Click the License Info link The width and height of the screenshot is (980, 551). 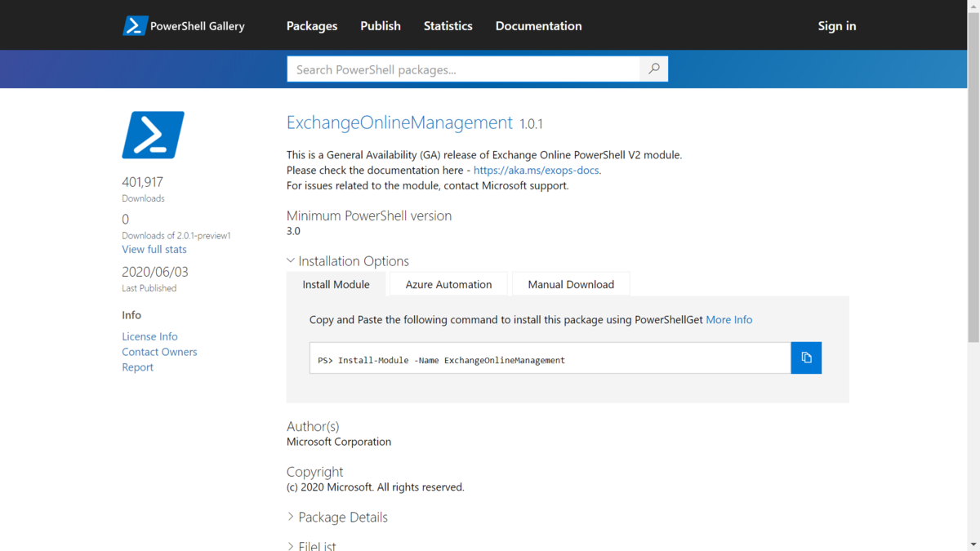point(149,336)
